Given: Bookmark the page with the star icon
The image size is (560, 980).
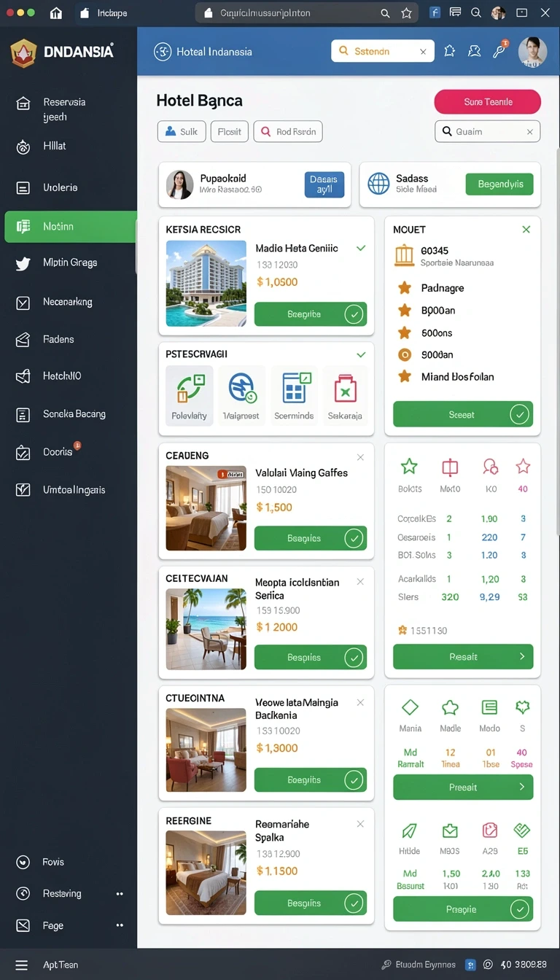Looking at the screenshot, I should [x=408, y=13].
